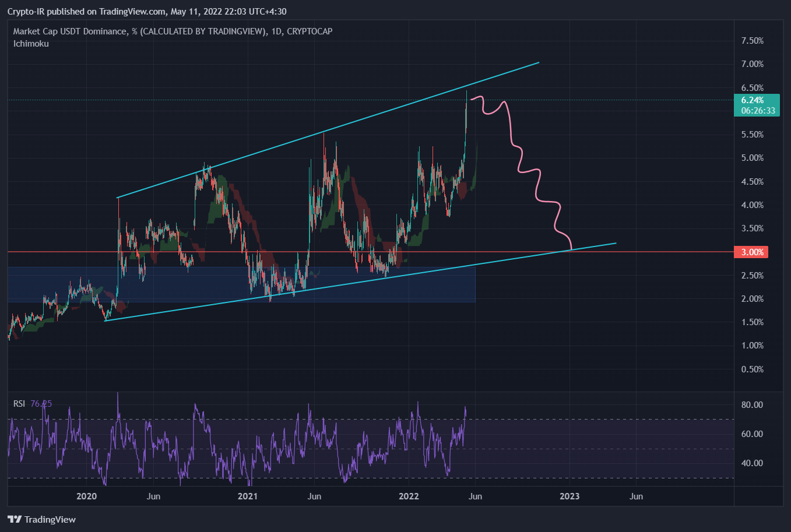Viewport: 791px width, 532px height.
Task: Click the 2.50% price axis label
Action: [752, 276]
